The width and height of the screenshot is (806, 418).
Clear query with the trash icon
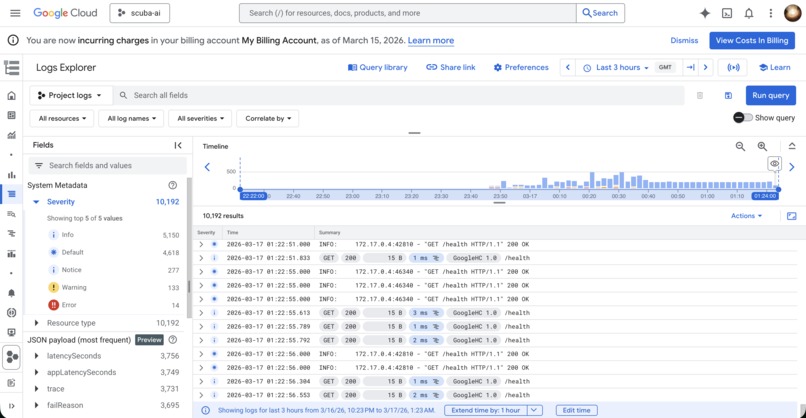pos(700,95)
